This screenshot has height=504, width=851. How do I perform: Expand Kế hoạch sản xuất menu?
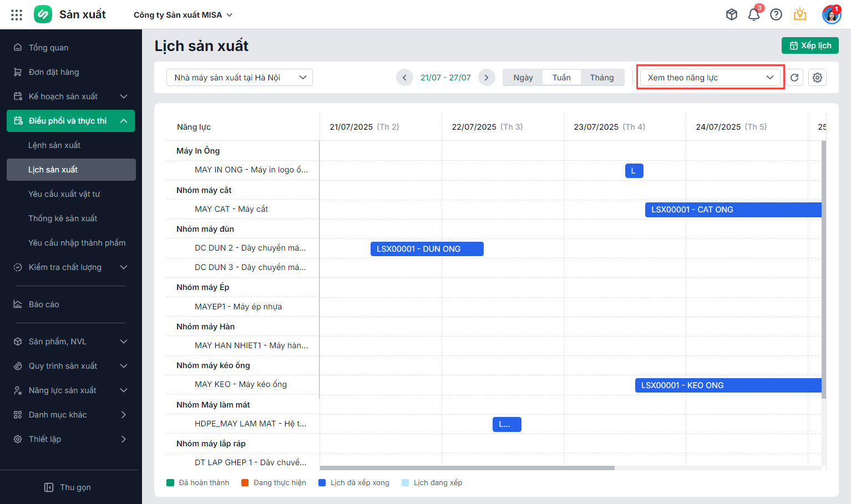(x=70, y=96)
